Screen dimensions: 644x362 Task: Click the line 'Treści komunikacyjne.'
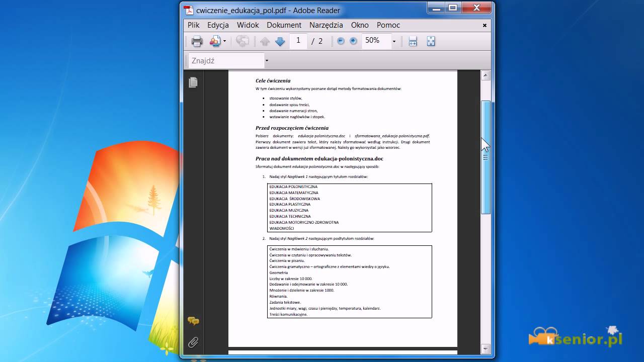288,314
